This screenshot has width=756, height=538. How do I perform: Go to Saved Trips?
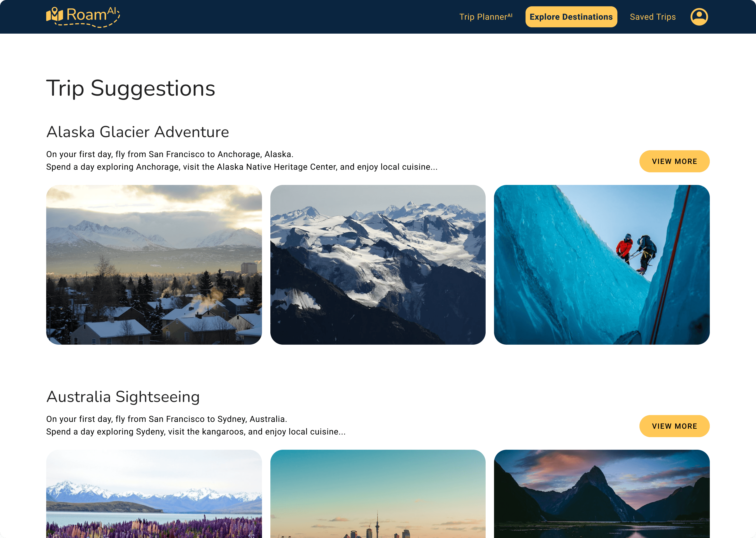[652, 17]
